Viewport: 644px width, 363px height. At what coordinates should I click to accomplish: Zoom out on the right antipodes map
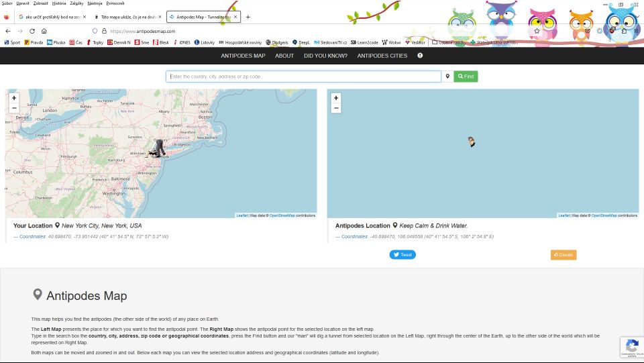coord(336,108)
